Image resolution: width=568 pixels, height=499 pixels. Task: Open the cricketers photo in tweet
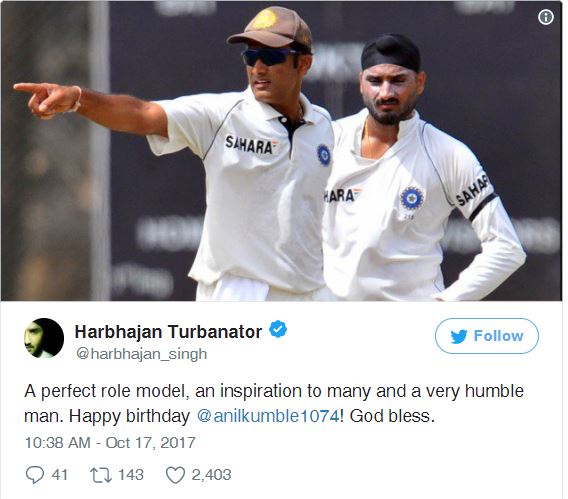(x=281, y=151)
